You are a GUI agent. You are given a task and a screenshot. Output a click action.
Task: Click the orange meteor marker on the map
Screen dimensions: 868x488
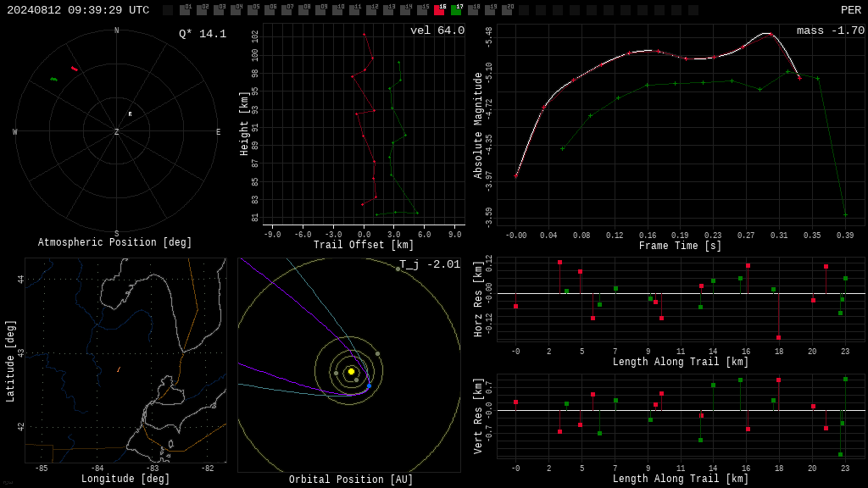119,369
